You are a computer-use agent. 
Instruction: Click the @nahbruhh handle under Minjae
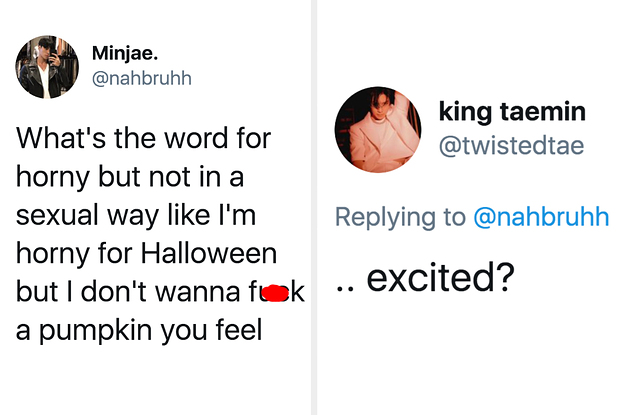click(142, 78)
